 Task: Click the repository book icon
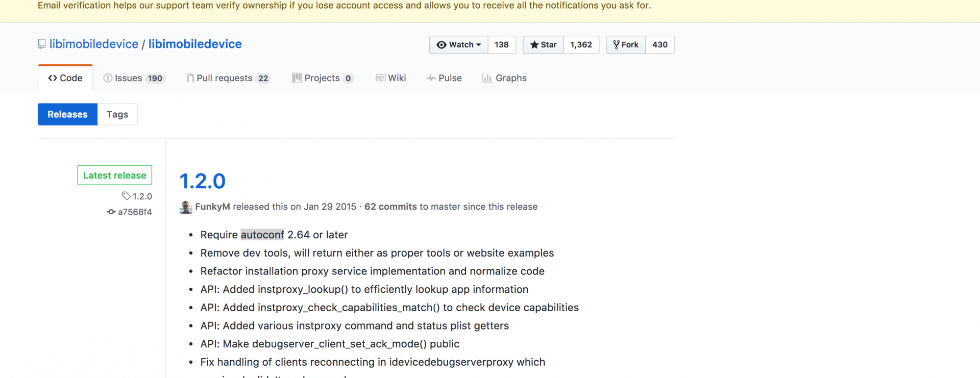tap(42, 44)
